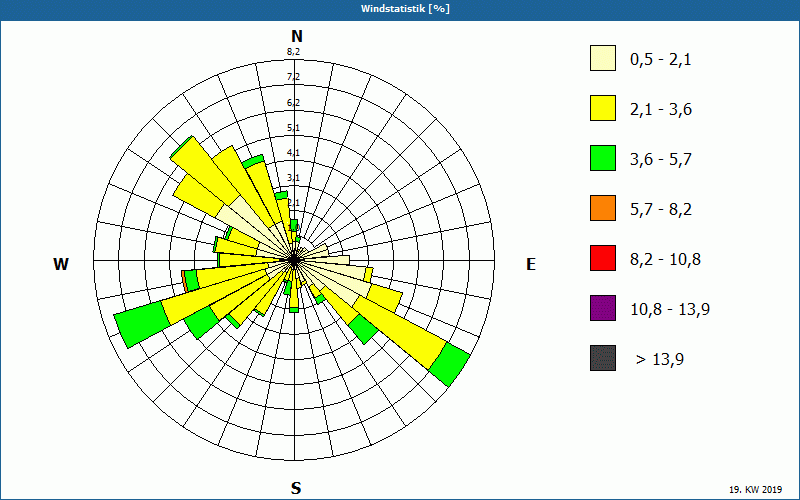The width and height of the screenshot is (800, 500).
Task: Click the legend label '5,7 - 8,2'
Action: (x=661, y=210)
